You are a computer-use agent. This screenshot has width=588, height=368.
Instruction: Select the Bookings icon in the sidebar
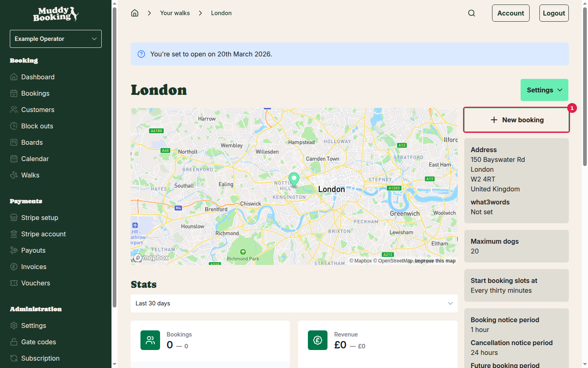(14, 93)
